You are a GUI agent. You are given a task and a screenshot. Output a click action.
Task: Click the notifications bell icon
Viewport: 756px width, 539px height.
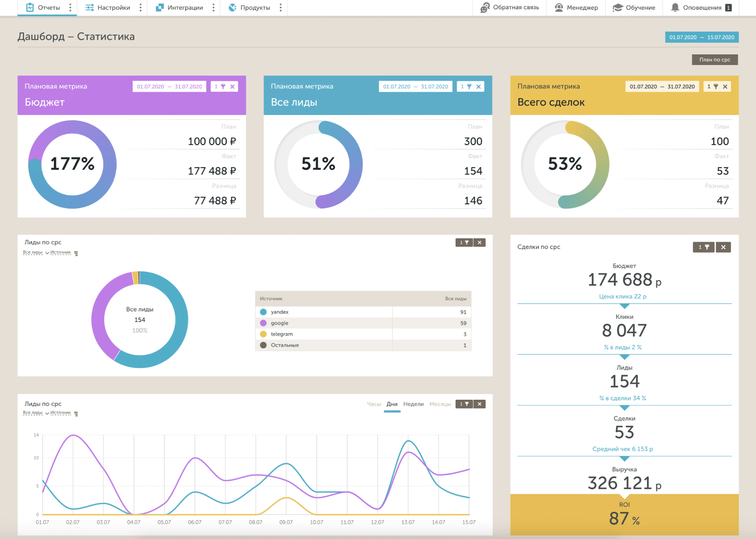675,7
